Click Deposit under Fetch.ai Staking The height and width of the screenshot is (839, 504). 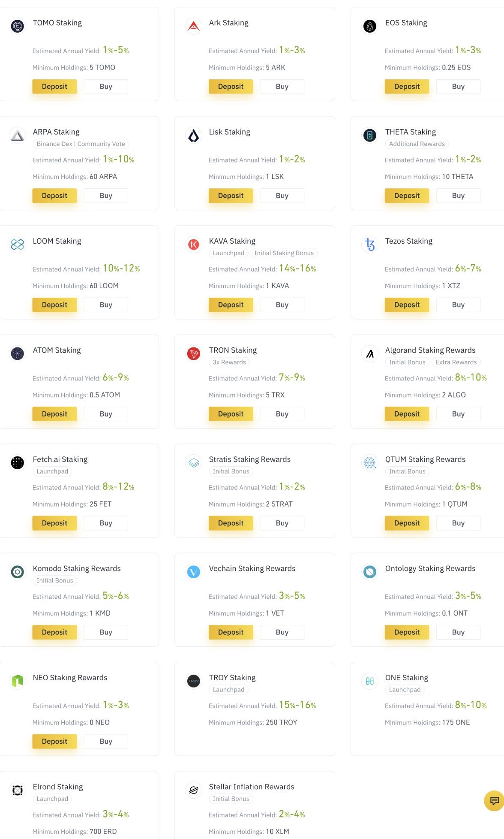pyautogui.click(x=54, y=523)
